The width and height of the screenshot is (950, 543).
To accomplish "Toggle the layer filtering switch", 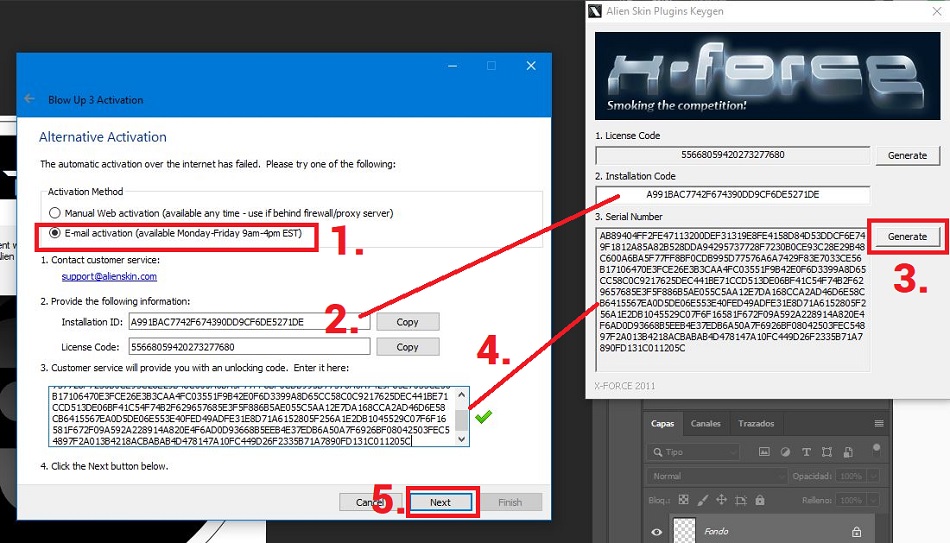I will [876, 450].
